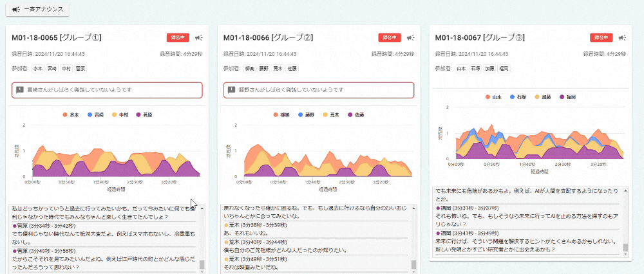Click scroll-up arrow of group 1 transcript

[x=202, y=209]
